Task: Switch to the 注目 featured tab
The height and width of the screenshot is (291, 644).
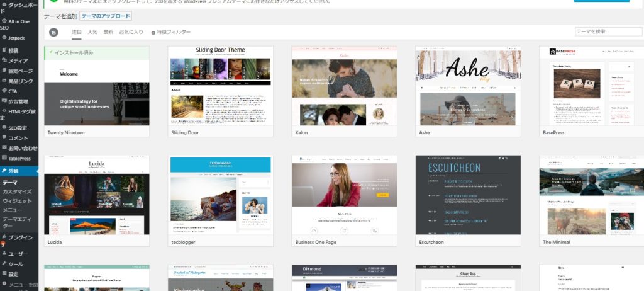Action: tap(76, 32)
